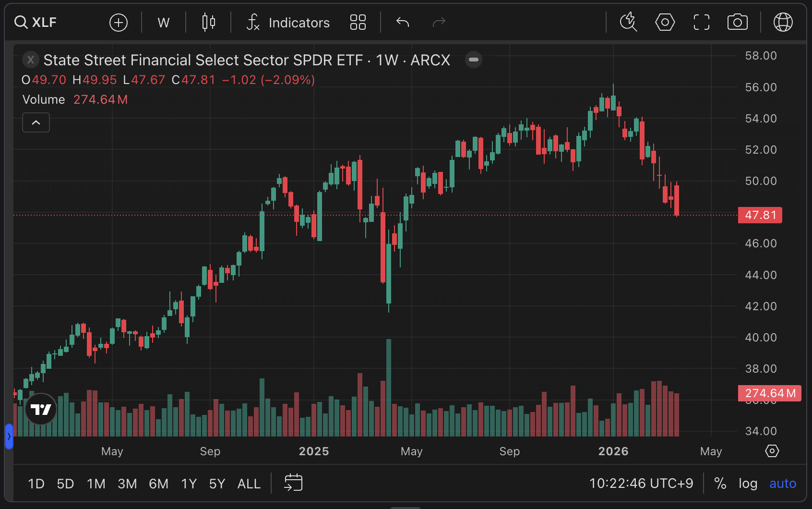Toggle percent scale mode
Viewport: 812px width, 509px height.
(x=720, y=484)
